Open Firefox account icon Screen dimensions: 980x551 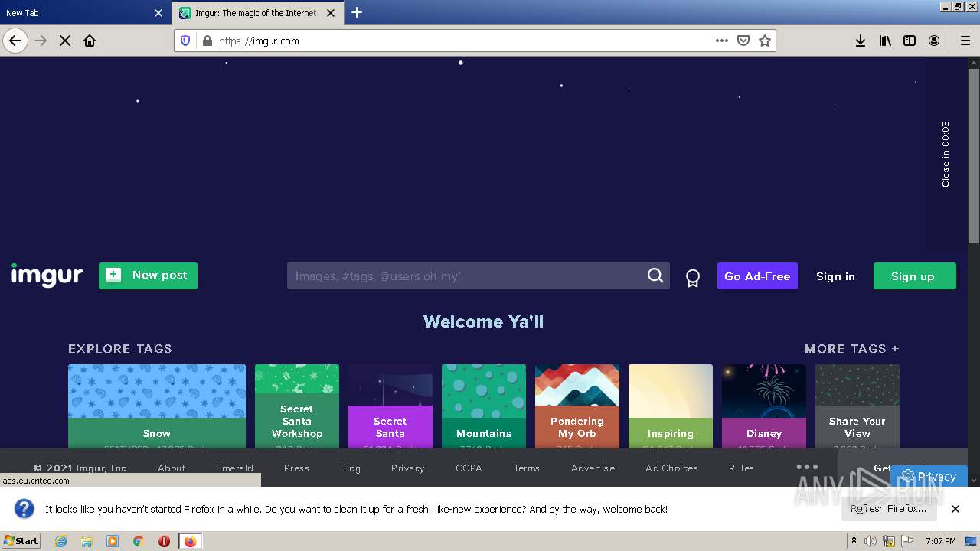pos(934,41)
